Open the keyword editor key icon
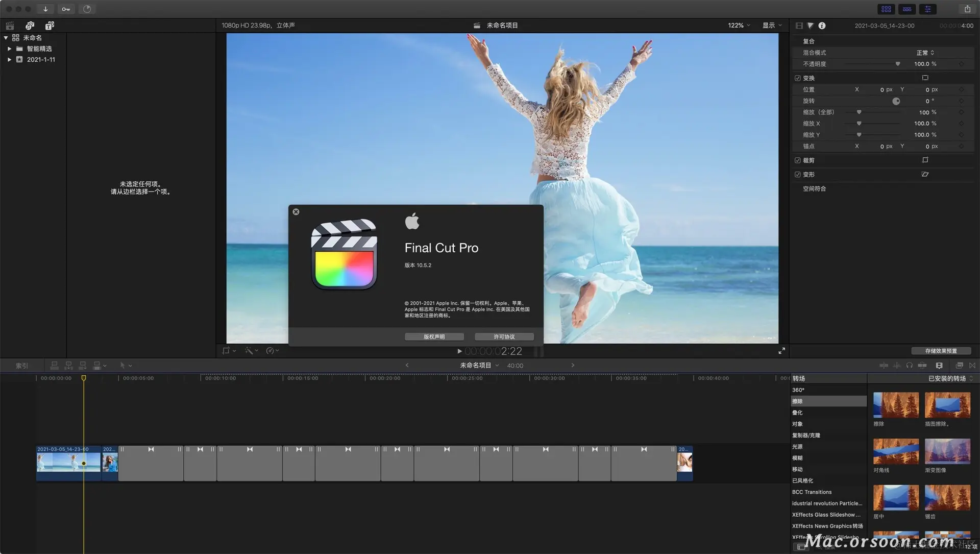Screen dimensions: 980x554 [66, 9]
